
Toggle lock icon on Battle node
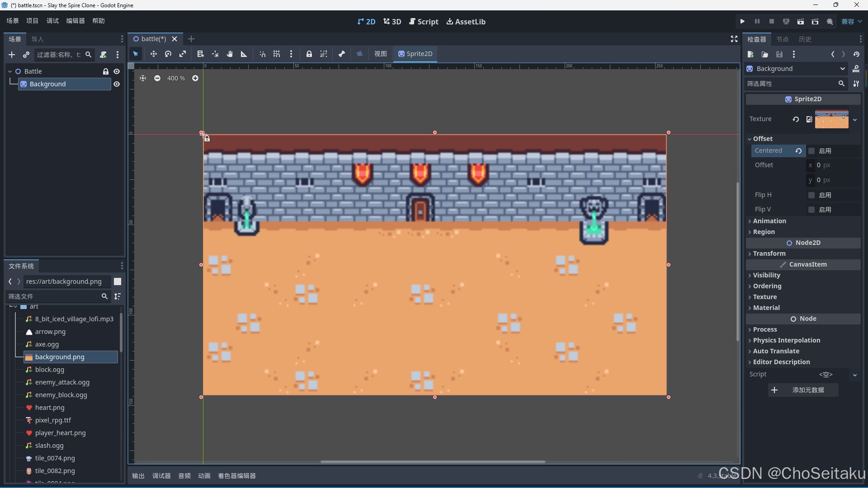click(x=106, y=71)
